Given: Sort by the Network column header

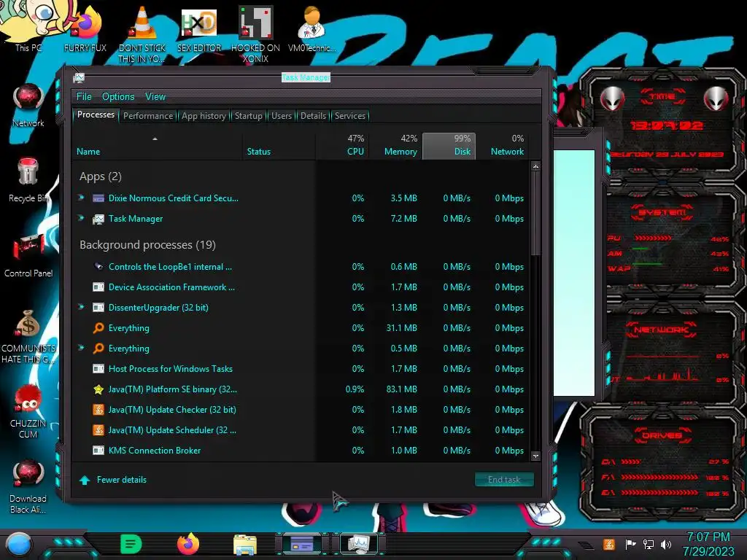Looking at the screenshot, I should (502, 146).
